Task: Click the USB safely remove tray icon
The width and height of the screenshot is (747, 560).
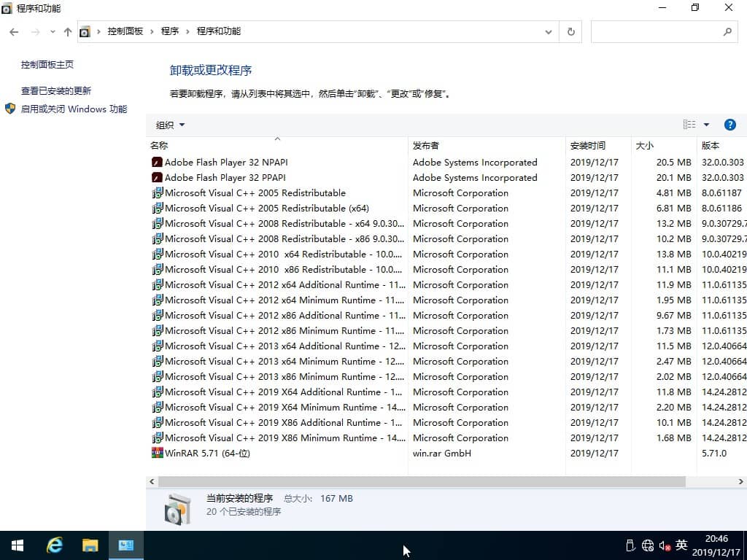Action: 630,545
